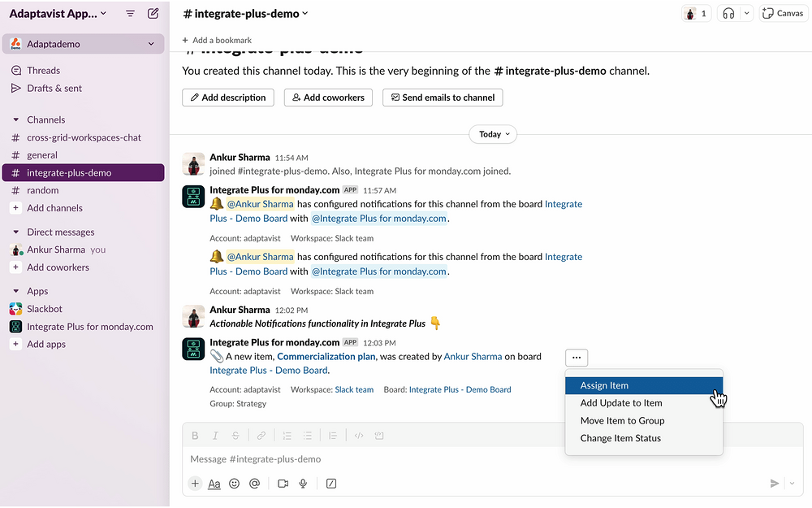Click Add coworkers button in channel header
Screen dimensions: 812x508
pyautogui.click(x=328, y=98)
